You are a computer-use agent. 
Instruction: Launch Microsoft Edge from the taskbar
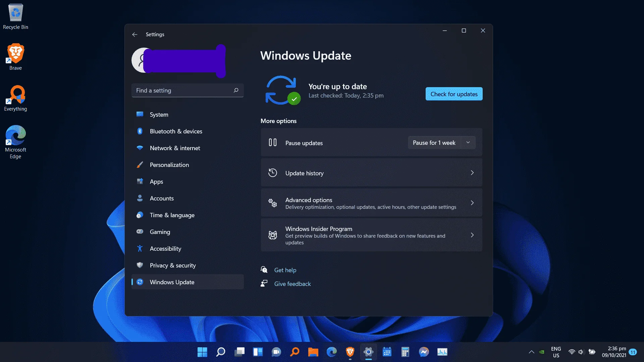(x=332, y=352)
